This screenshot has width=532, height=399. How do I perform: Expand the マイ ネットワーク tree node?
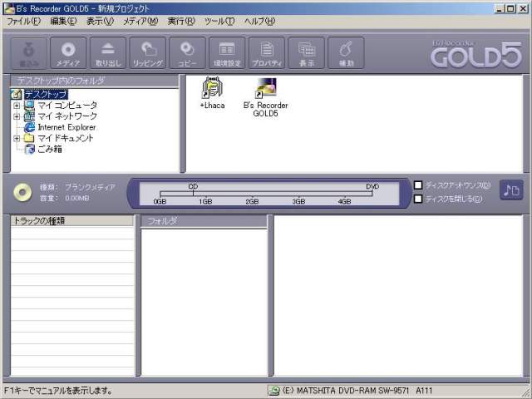click(x=17, y=116)
